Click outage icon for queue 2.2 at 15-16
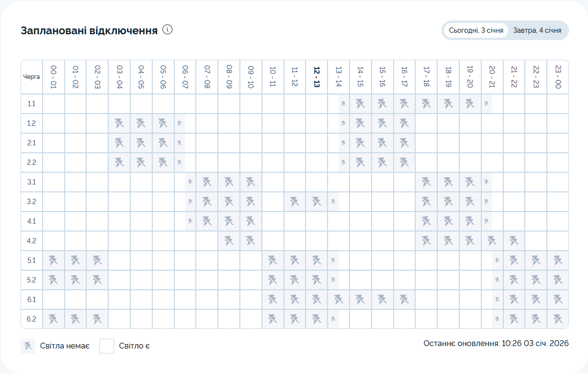The height and width of the screenshot is (373, 588). pos(382,163)
